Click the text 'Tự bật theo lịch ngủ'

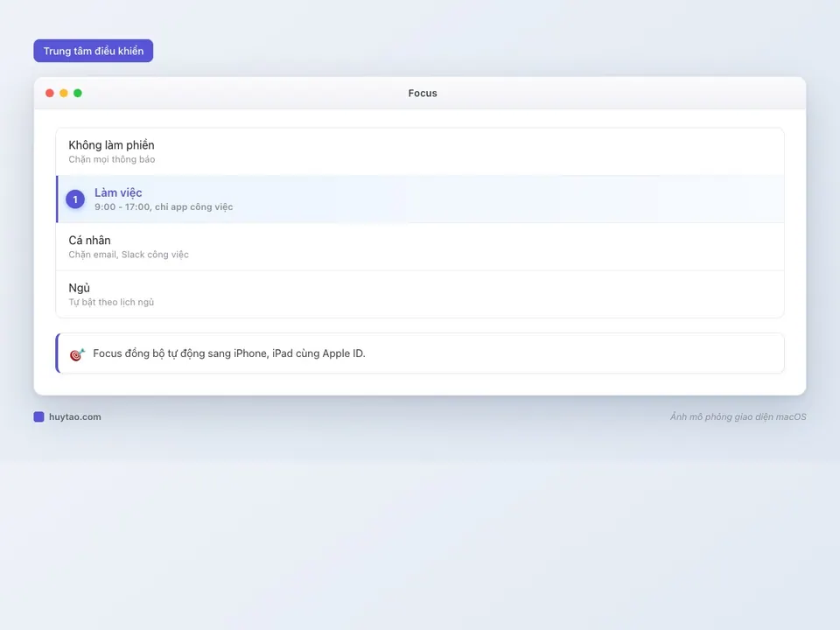(111, 302)
